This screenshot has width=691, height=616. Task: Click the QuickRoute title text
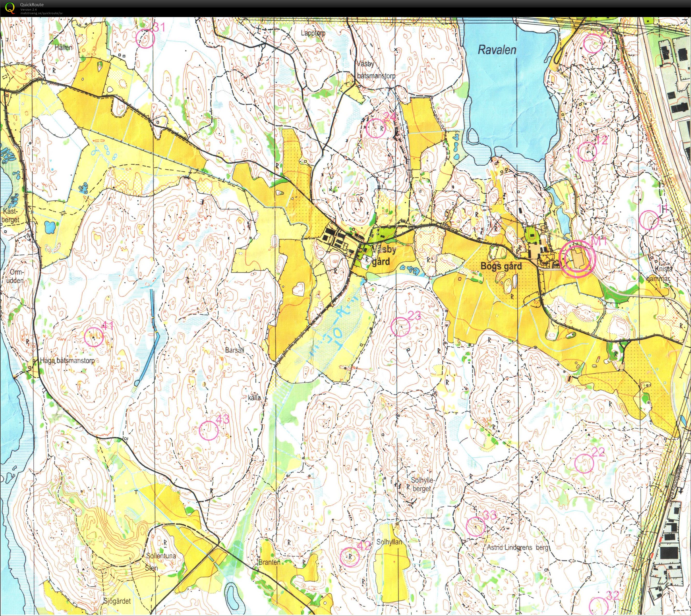[x=32, y=4]
